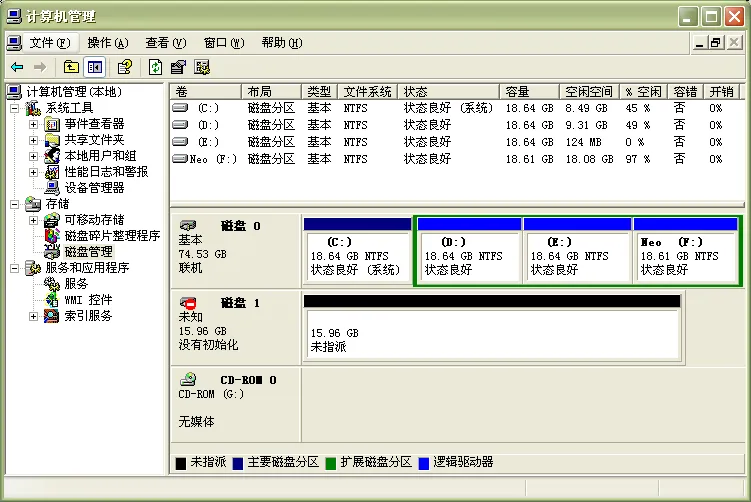Image resolution: width=751 pixels, height=502 pixels.
Task: Sort by the 容量 column header
Action: coord(529,91)
